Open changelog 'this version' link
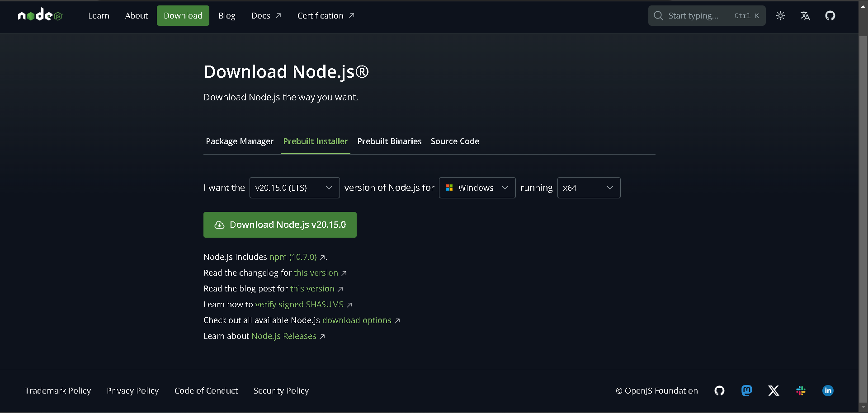This screenshot has height=413, width=868. (x=316, y=272)
